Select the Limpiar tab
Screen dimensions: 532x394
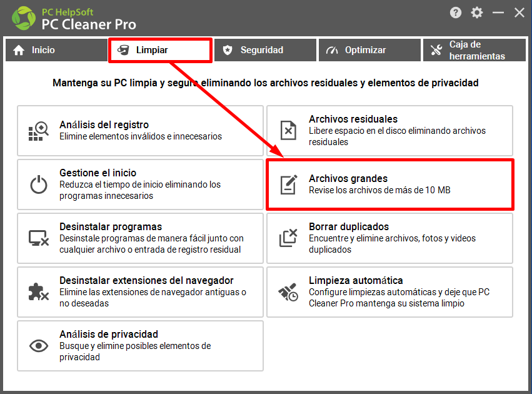(160, 50)
